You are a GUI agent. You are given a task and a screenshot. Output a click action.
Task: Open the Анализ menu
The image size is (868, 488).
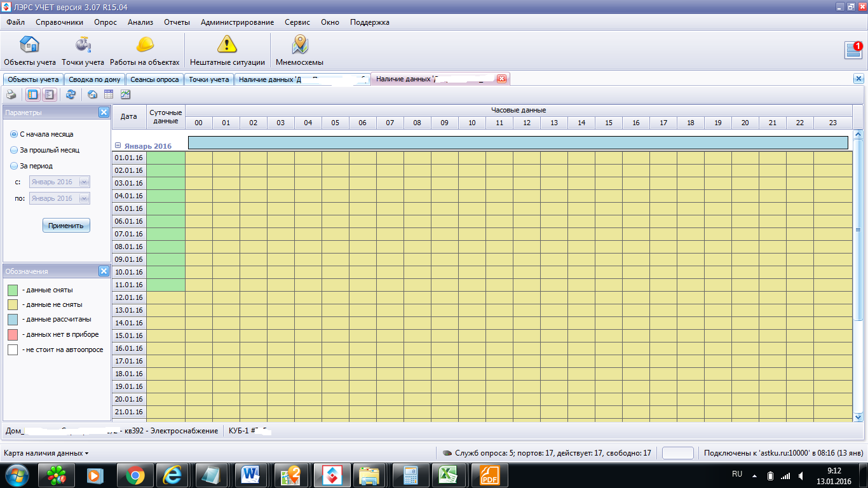(140, 22)
